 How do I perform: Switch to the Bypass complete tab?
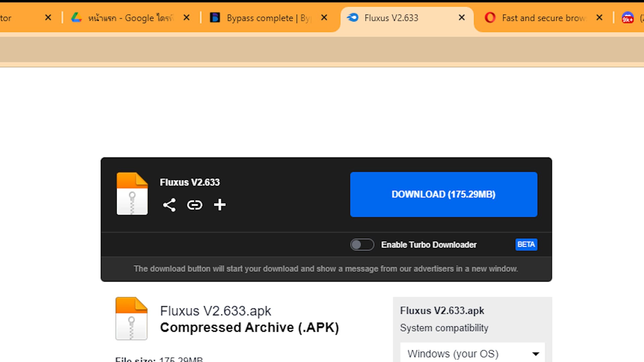coord(260,18)
